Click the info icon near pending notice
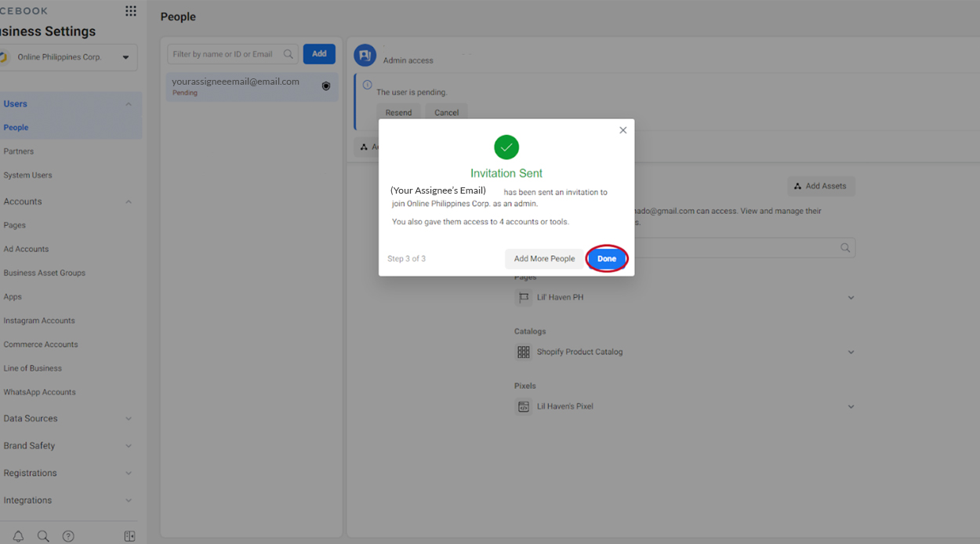Image resolution: width=980 pixels, height=544 pixels. point(367,85)
